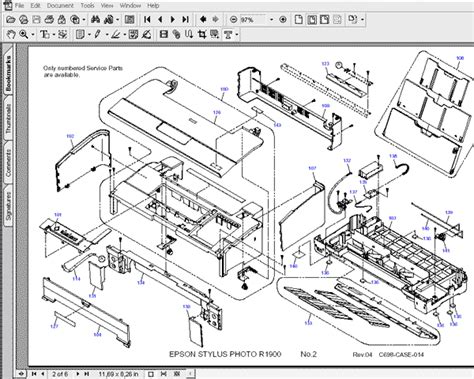Click previous page arrow in status bar

pos(43,374)
